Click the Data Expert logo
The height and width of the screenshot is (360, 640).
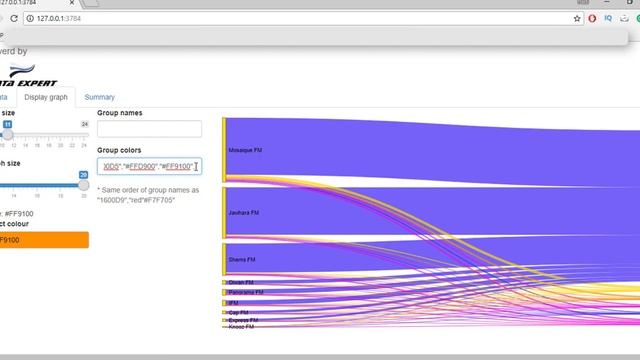tap(28, 76)
